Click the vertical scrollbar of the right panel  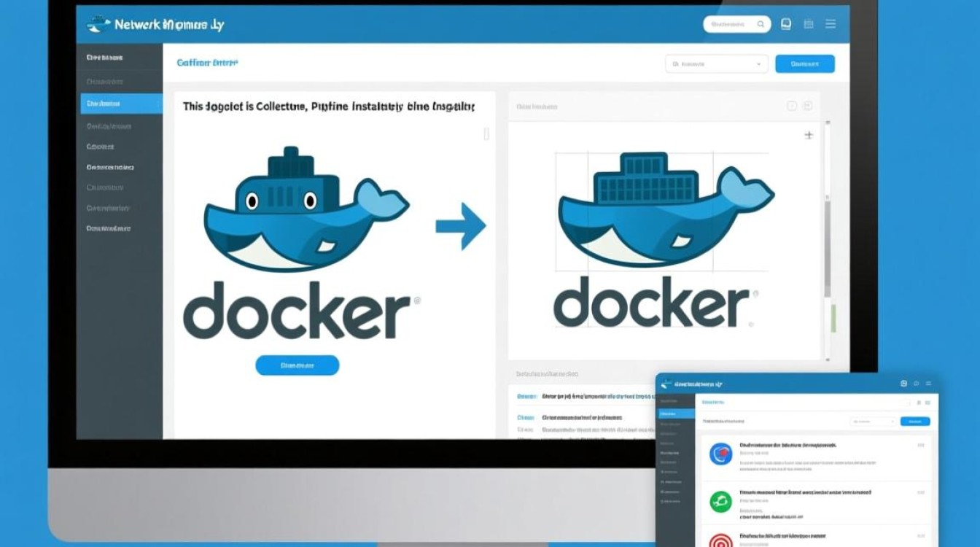827,248
